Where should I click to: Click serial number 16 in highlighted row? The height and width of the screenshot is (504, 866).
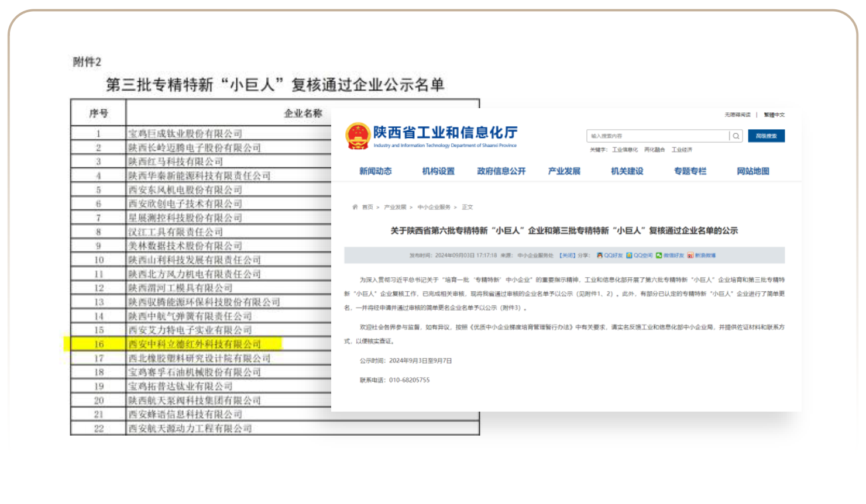click(x=99, y=344)
